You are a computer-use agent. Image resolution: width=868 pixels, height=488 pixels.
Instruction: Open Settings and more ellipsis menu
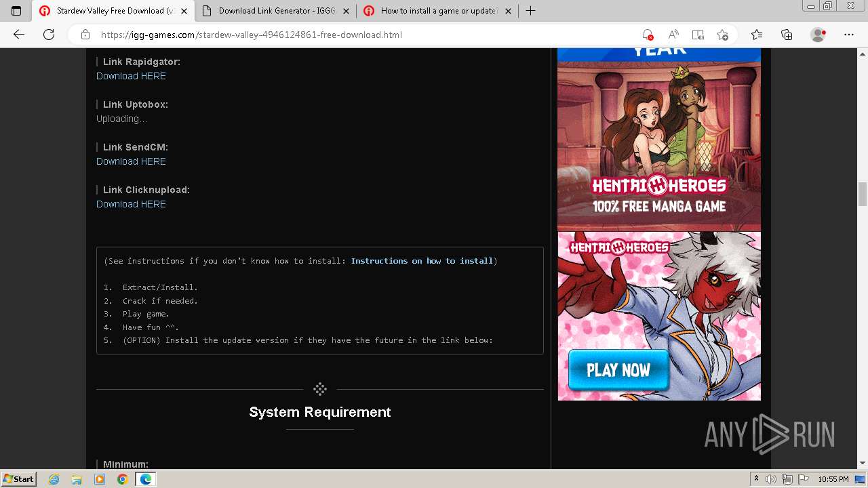coord(849,35)
